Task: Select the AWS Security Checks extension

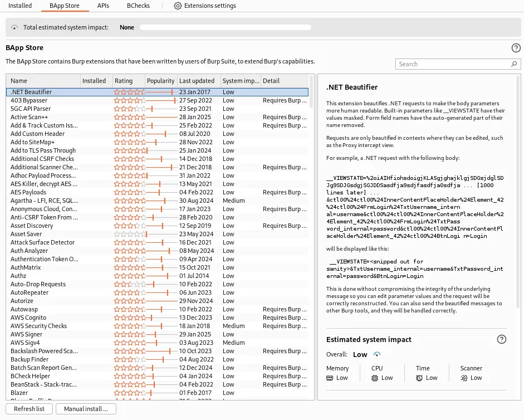Action: (157, 326)
